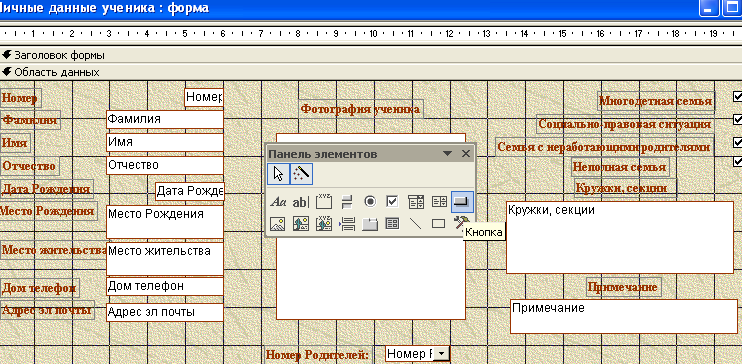This screenshot has width=742, height=364.
Task: Select the Социально-правовая ситуация label
Action: [x=625, y=124]
